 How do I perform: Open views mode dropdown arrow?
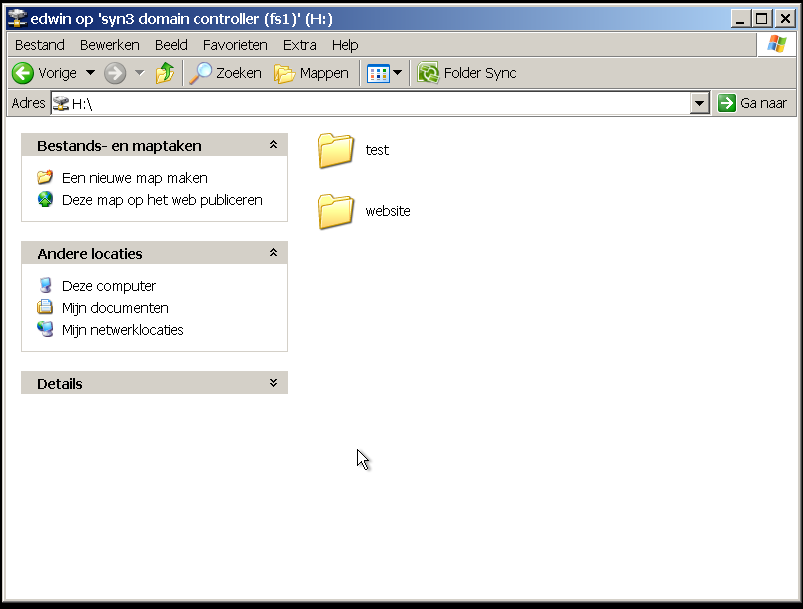pyautogui.click(x=397, y=73)
